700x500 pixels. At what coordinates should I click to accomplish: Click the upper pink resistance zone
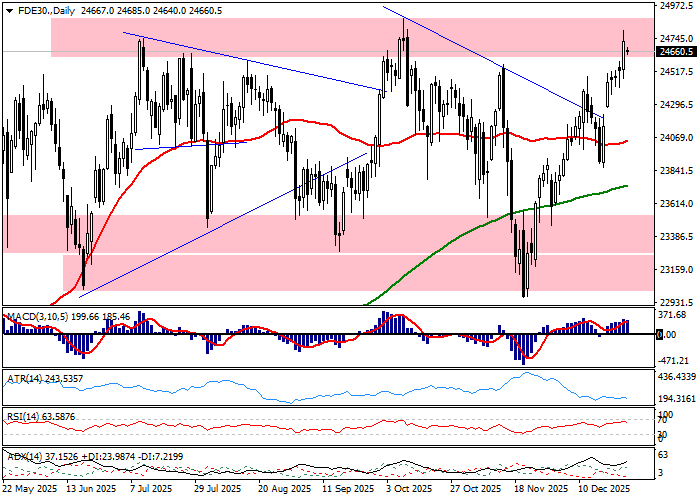coord(250,38)
